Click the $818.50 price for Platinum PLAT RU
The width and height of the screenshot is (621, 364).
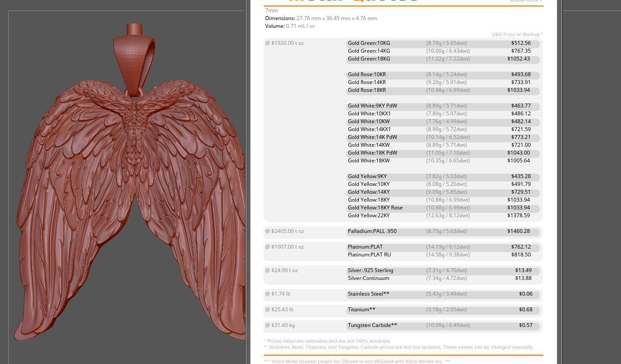[521, 255]
